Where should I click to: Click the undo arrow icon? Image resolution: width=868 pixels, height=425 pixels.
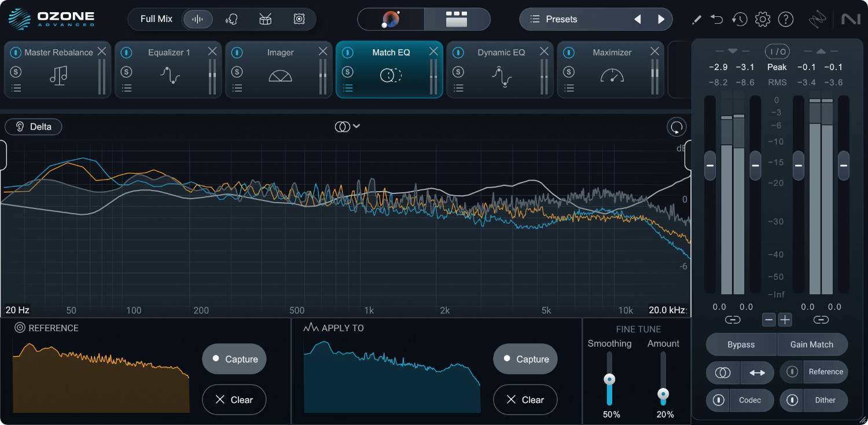[x=716, y=19]
